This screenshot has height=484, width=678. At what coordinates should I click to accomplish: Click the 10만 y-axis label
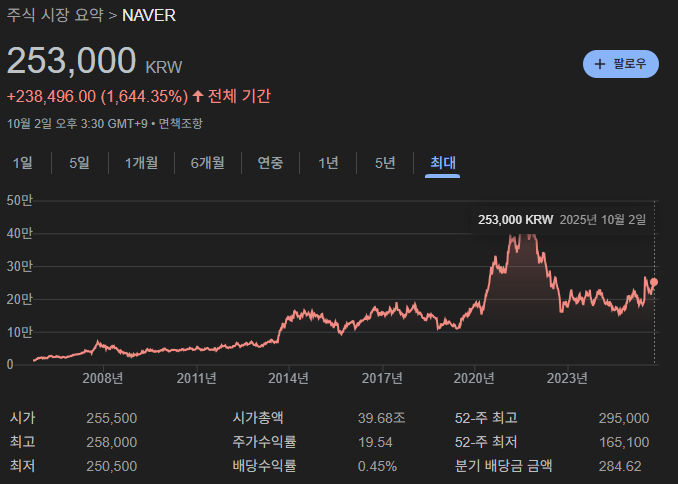[20, 332]
